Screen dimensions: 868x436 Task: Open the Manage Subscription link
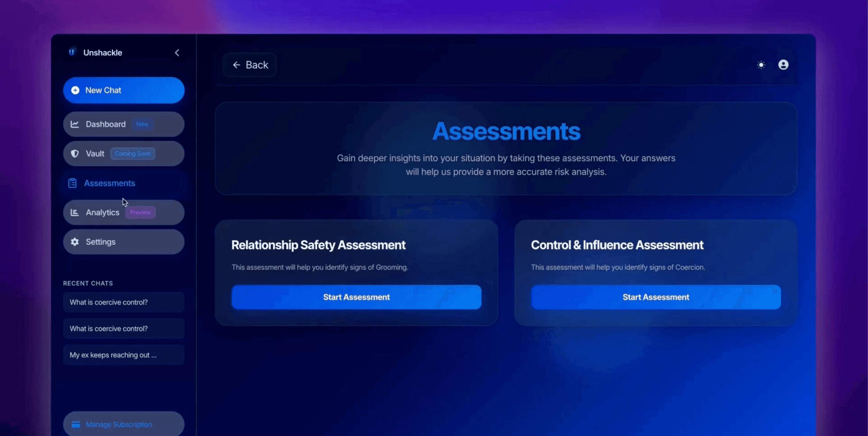click(x=119, y=424)
